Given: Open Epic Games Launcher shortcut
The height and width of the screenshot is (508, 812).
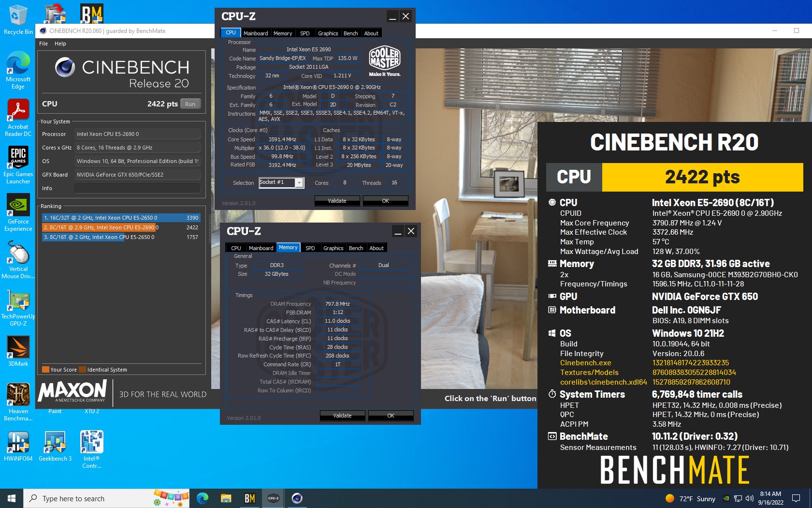Looking at the screenshot, I should click(x=18, y=165).
